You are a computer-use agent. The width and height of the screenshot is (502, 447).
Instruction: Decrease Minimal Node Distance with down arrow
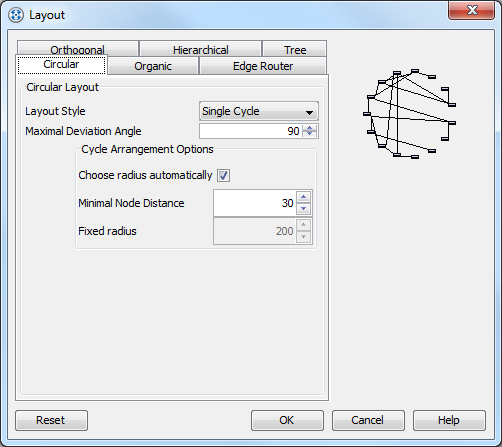[x=303, y=209]
